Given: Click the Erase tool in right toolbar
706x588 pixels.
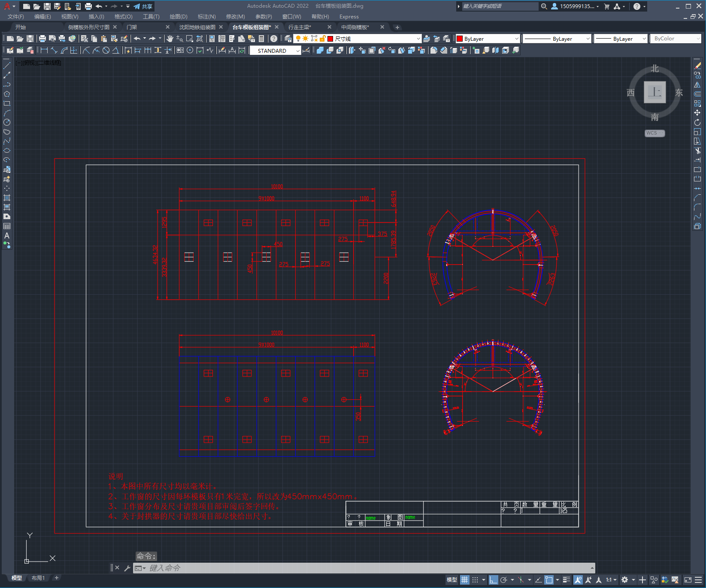Looking at the screenshot, I should (x=697, y=66).
